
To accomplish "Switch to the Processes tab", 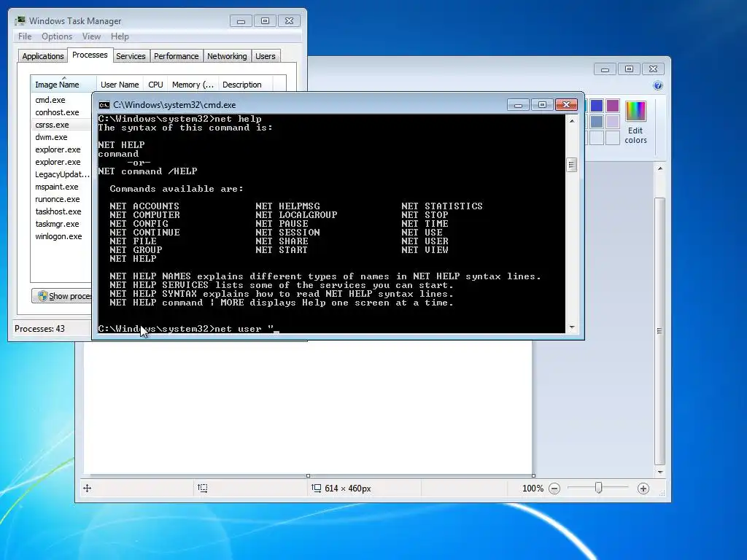I will tap(90, 55).
